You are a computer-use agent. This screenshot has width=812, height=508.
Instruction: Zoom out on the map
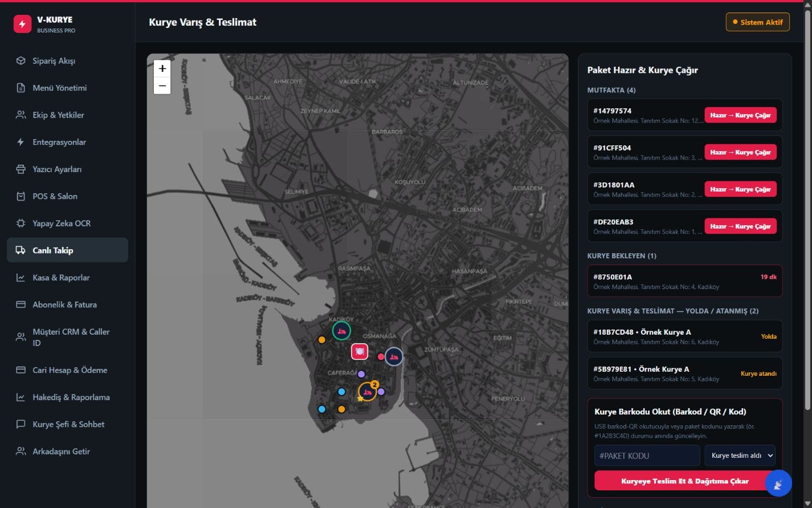pyautogui.click(x=162, y=86)
